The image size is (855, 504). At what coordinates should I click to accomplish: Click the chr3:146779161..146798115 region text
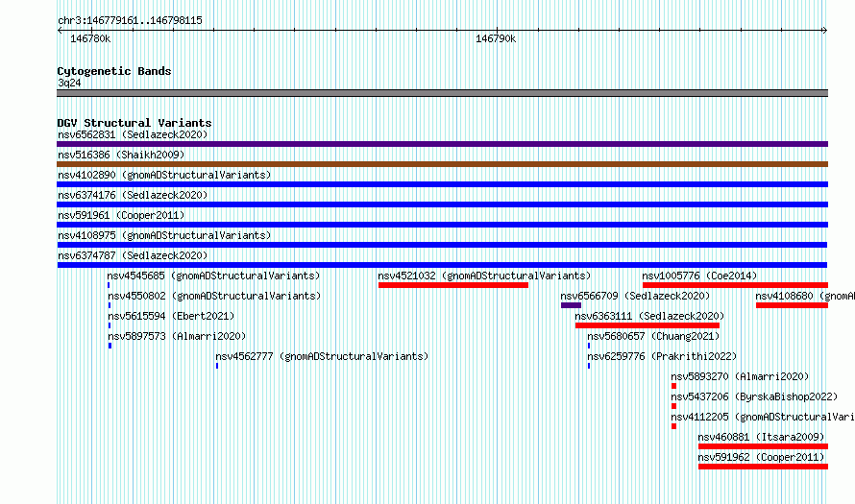(x=130, y=20)
